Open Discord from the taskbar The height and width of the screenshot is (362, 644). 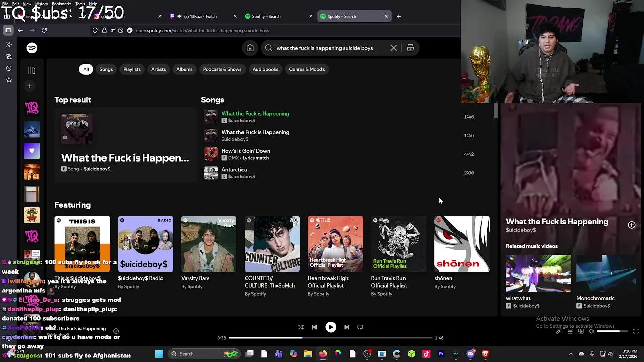(470, 354)
